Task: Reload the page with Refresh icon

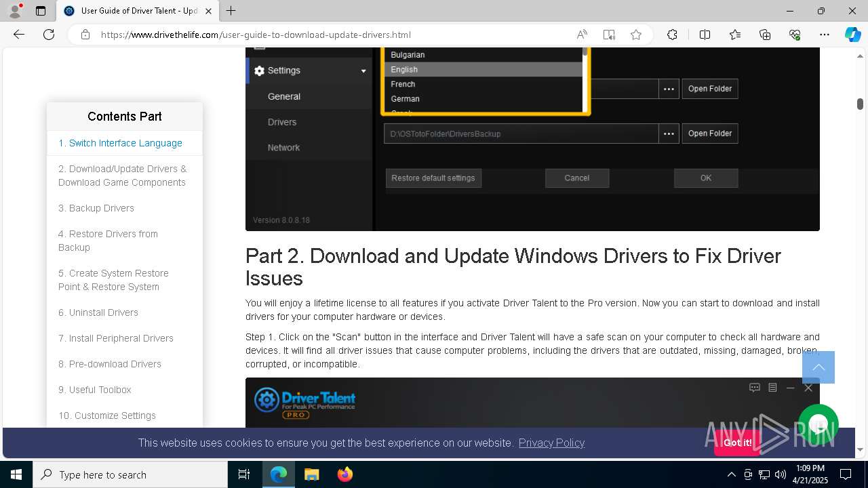Action: 49,35
